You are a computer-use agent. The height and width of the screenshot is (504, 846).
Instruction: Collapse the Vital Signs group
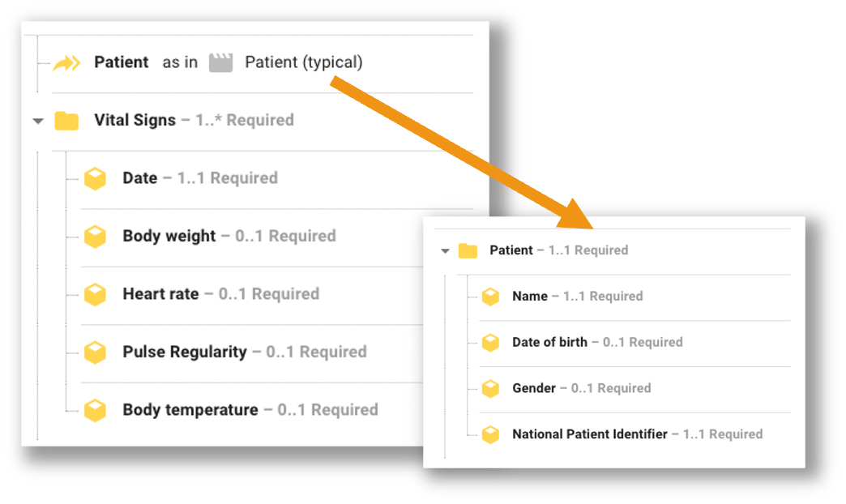click(37, 121)
